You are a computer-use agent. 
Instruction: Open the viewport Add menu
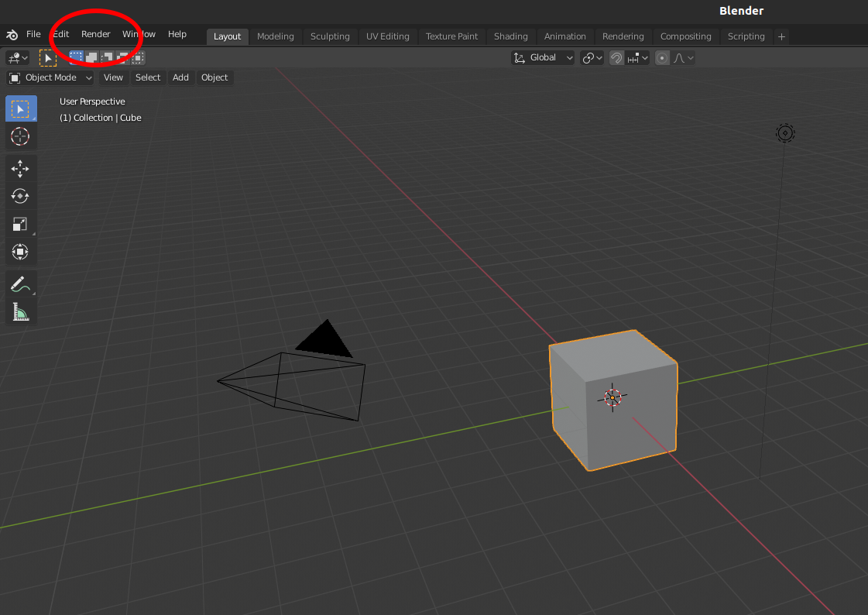pos(180,77)
